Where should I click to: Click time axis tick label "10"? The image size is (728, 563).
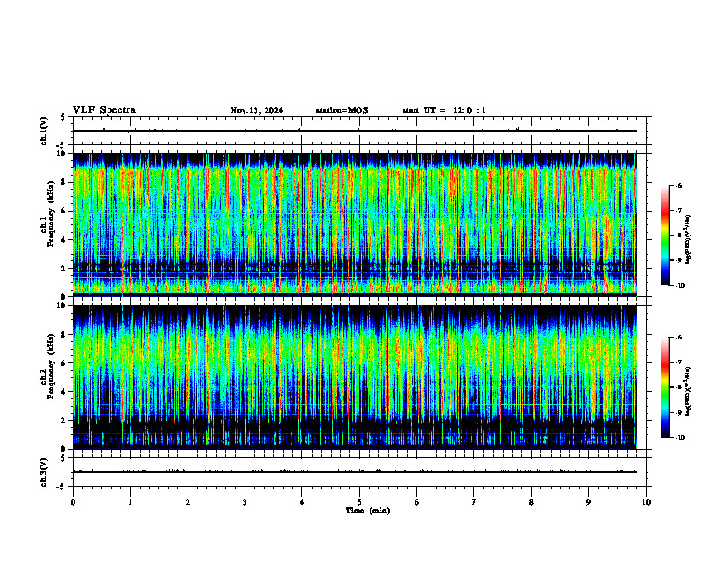[646, 502]
